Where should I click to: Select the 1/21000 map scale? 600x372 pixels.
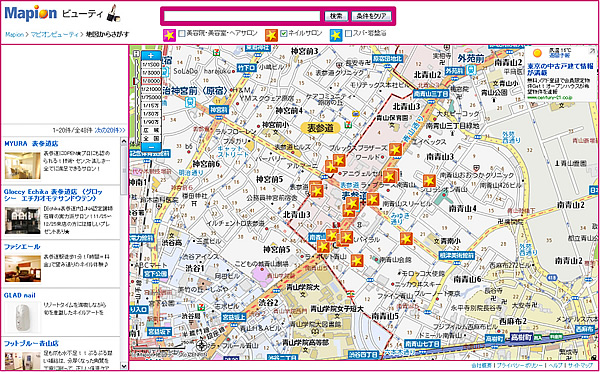tap(151, 89)
